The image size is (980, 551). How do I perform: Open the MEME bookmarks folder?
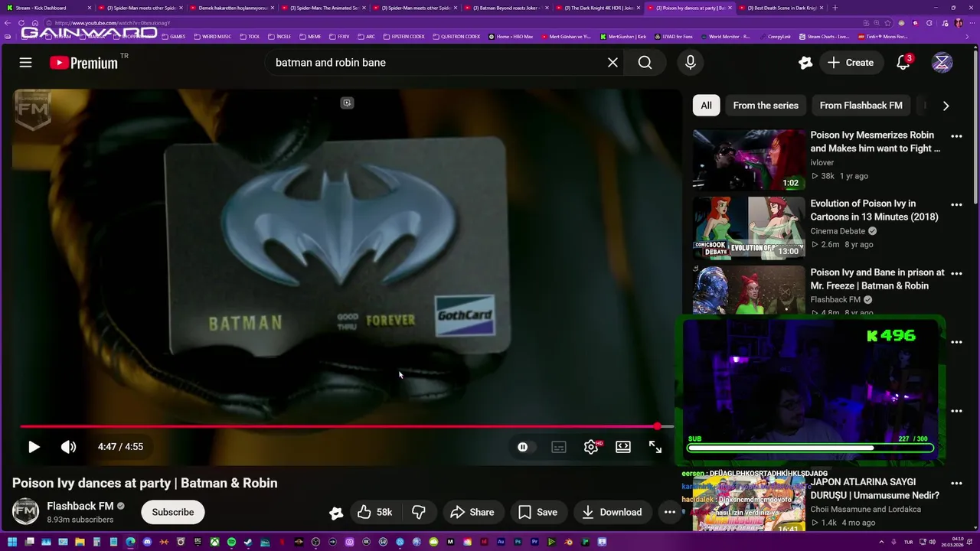pos(310,36)
